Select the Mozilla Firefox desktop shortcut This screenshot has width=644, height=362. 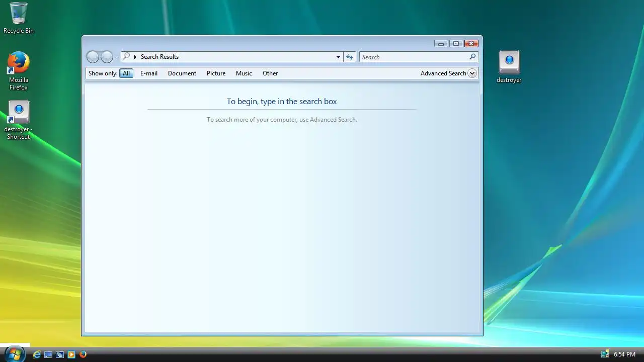click(19, 71)
